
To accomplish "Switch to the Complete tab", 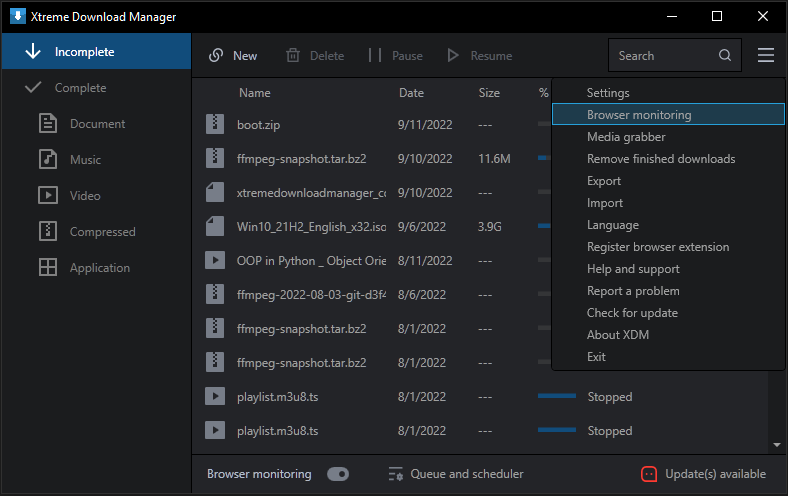I will tap(96, 87).
